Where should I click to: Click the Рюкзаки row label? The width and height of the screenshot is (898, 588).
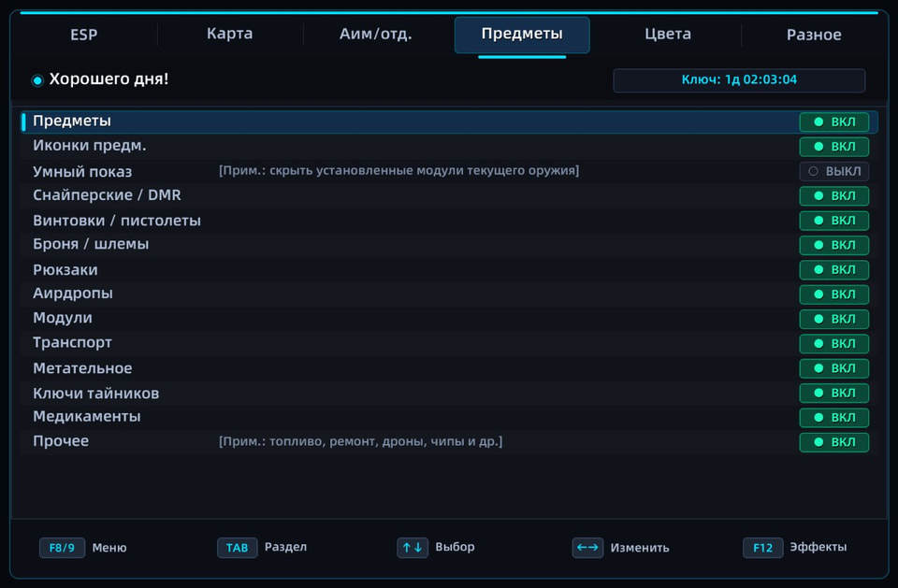(65, 269)
